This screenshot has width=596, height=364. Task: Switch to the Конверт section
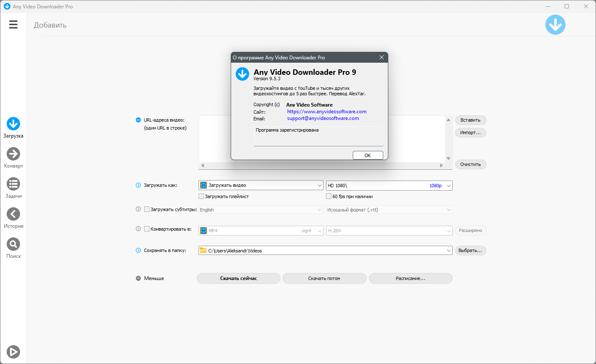pos(13,158)
